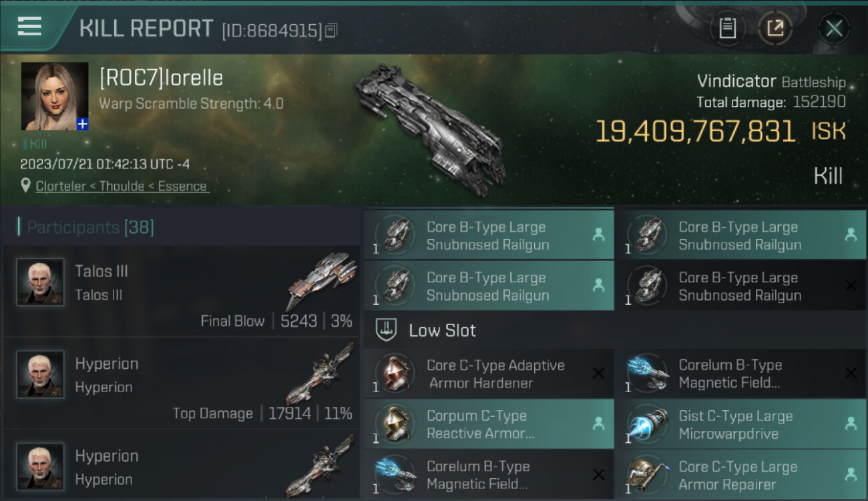Image resolution: width=868 pixels, height=501 pixels.
Task: Click the share export icon
Action: pyautogui.click(x=775, y=28)
